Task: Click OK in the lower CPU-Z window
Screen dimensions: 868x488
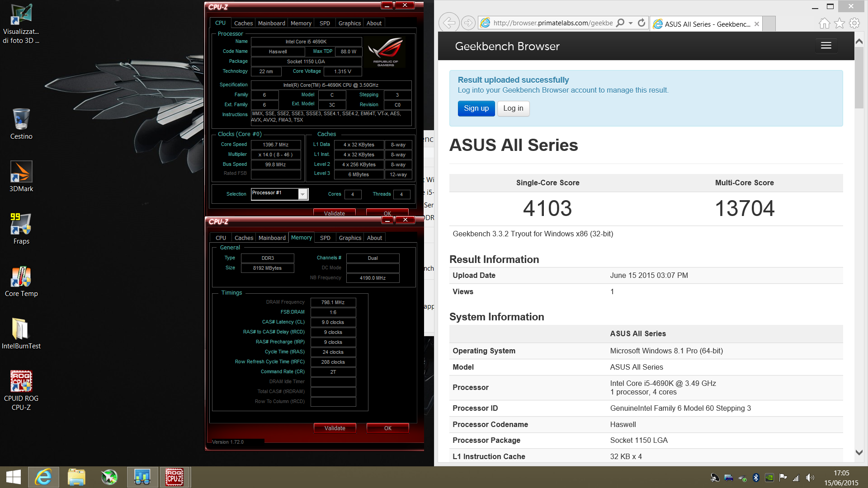Action: click(x=387, y=428)
